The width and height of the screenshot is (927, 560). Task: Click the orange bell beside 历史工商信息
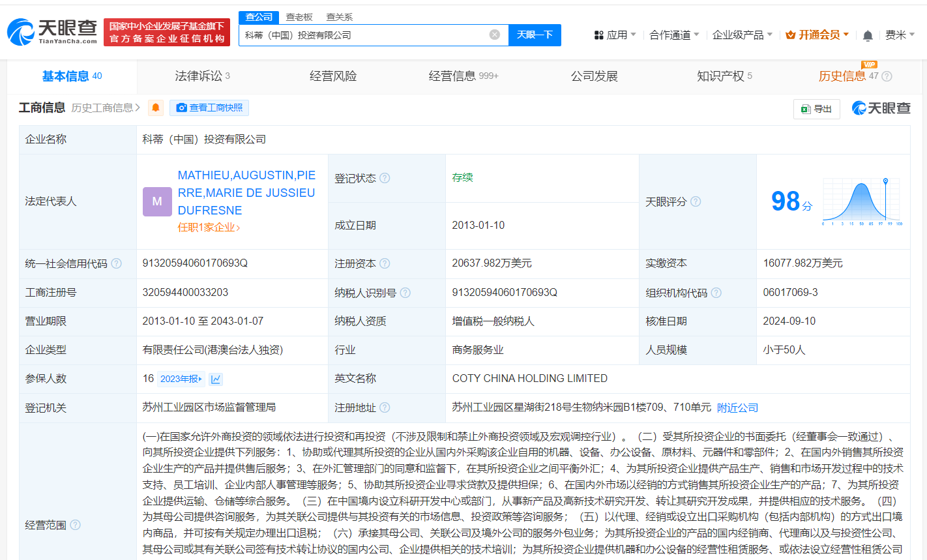pos(156,108)
